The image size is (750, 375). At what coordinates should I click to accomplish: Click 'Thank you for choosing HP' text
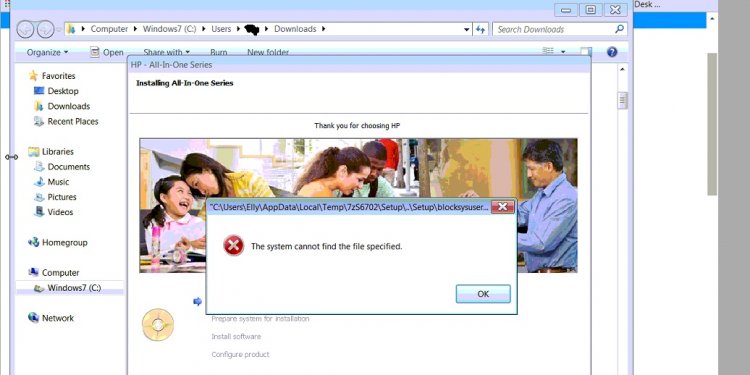click(357, 126)
